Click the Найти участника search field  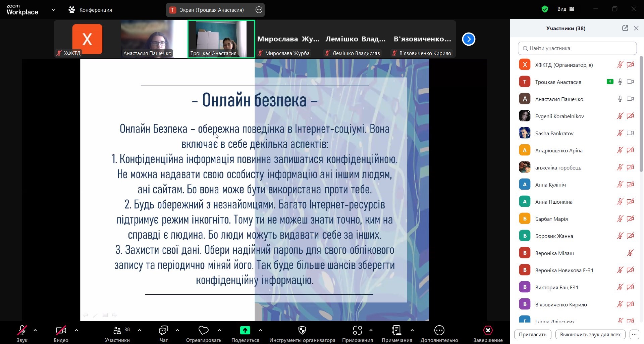point(577,48)
